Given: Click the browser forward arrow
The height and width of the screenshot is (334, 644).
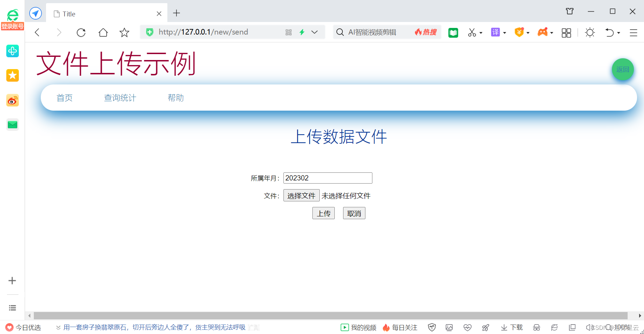Looking at the screenshot, I should click(x=59, y=32).
